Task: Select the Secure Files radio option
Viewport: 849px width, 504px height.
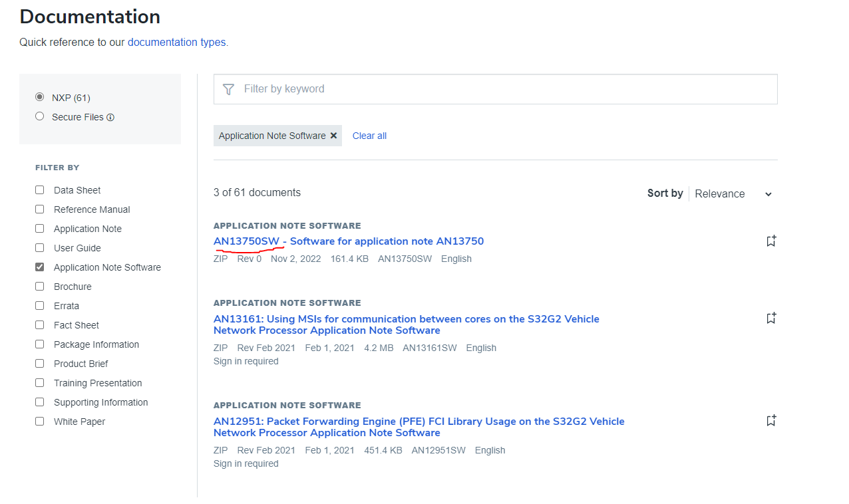Action: pyautogui.click(x=40, y=116)
